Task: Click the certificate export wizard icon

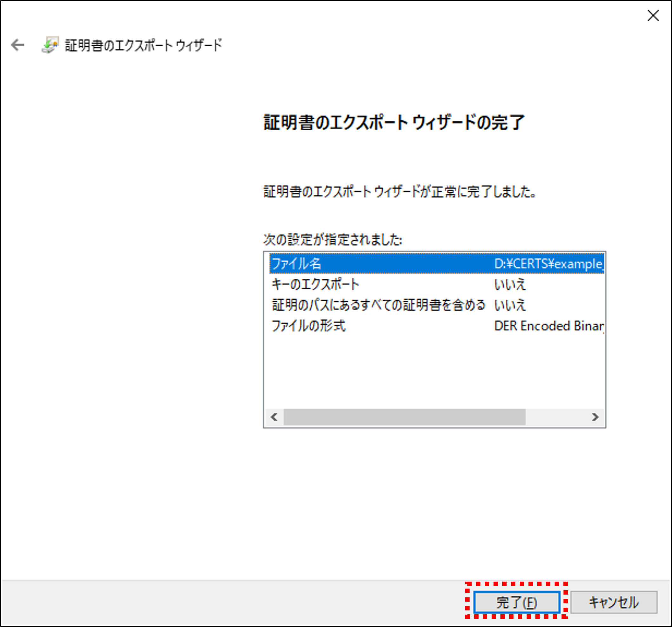Action: point(50,45)
